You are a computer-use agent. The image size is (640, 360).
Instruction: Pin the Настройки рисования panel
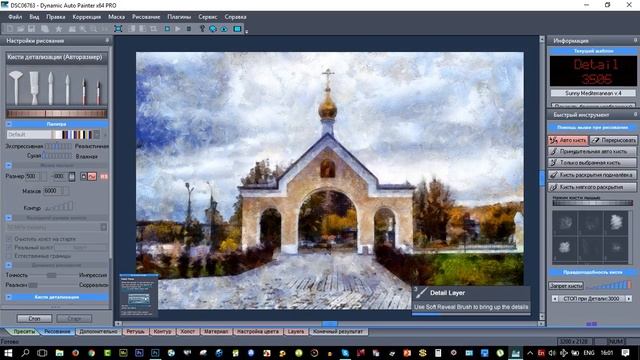coord(107,40)
